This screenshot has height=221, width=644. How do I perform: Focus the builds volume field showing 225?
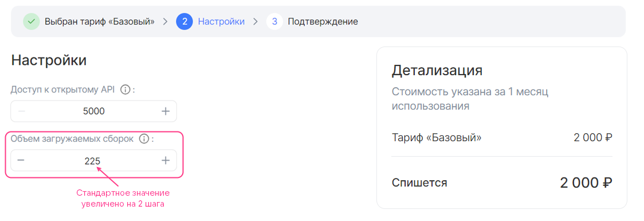(93, 161)
